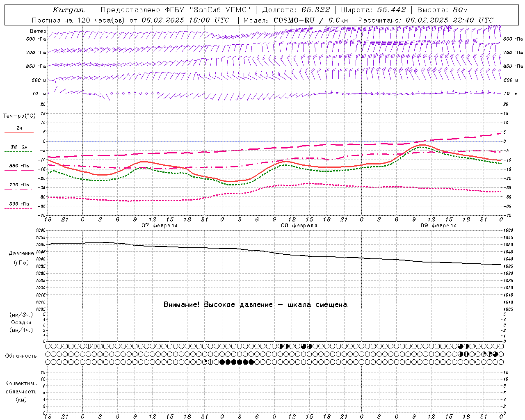
Task: Click the 850 гПа temperature legend entry
Action: pos(19,166)
